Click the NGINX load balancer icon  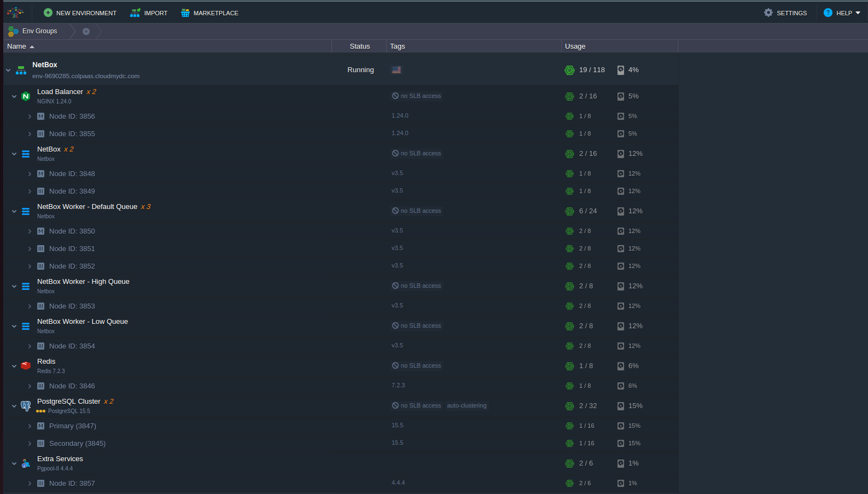[x=26, y=96]
